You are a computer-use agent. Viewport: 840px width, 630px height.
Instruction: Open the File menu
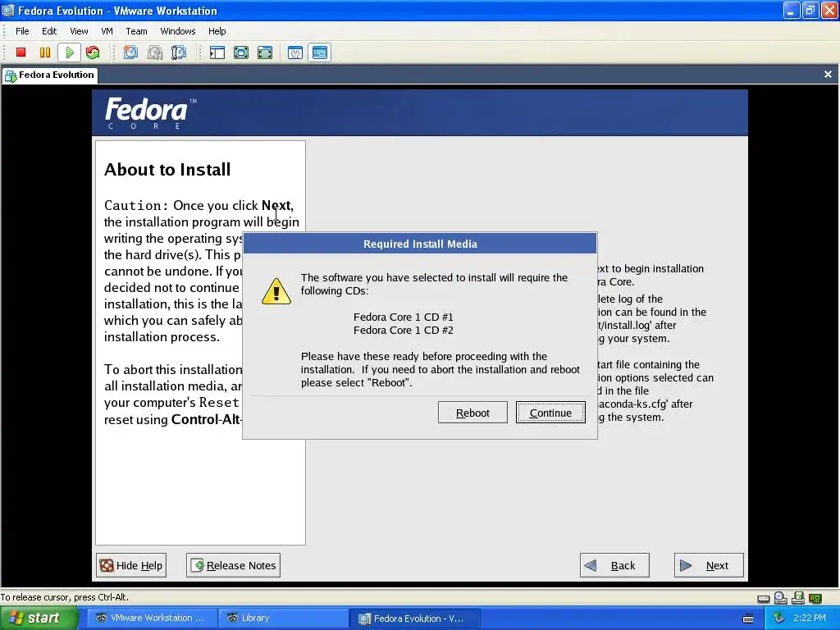[22, 31]
